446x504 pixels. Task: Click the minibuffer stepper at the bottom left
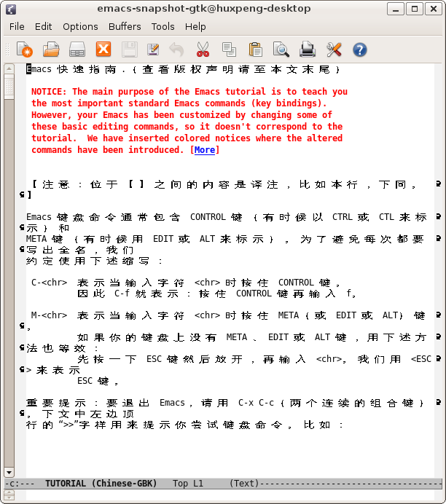9,495
